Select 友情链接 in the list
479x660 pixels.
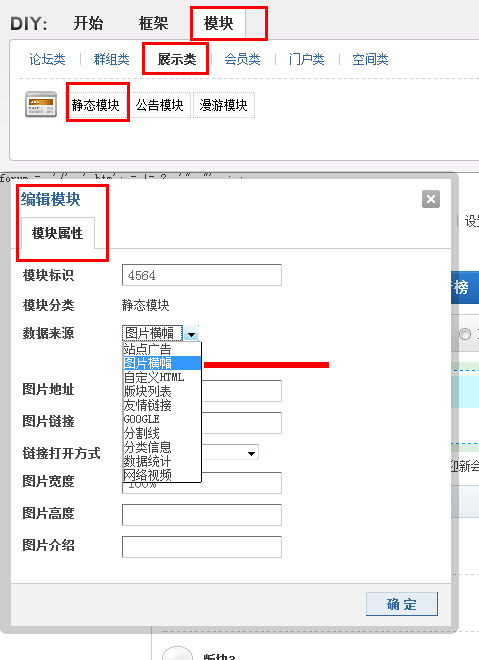(x=162, y=405)
